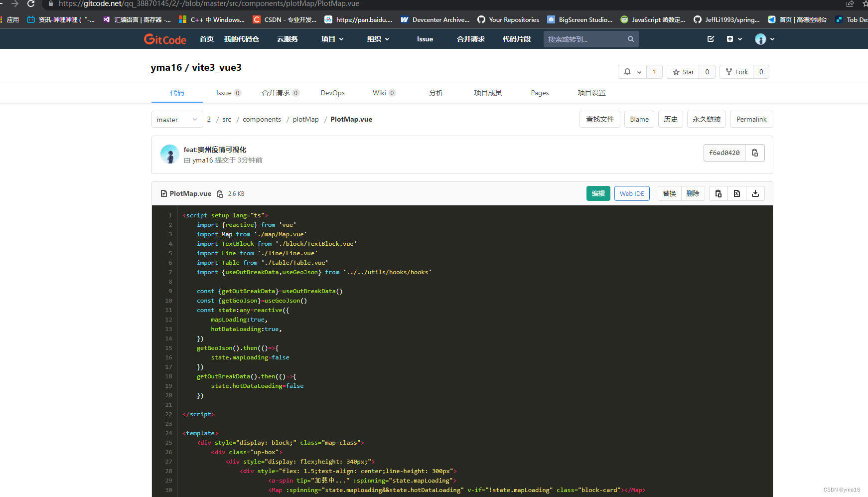Open the CSDN bookmark
Image resolution: width=868 pixels, height=497 pixels.
click(285, 19)
